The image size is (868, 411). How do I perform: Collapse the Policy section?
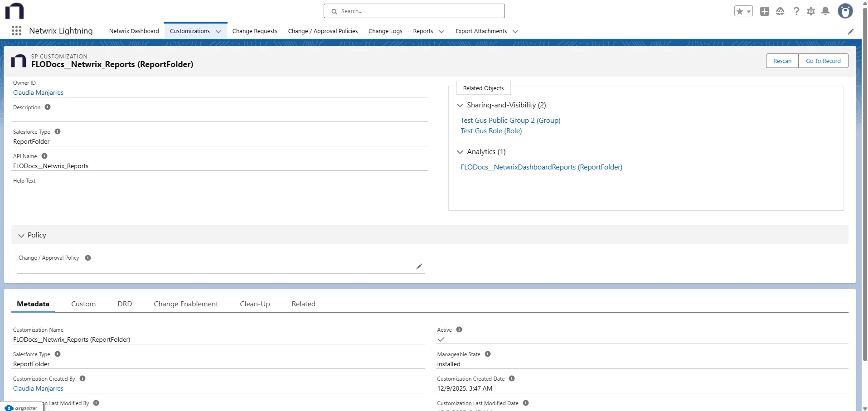coord(21,236)
